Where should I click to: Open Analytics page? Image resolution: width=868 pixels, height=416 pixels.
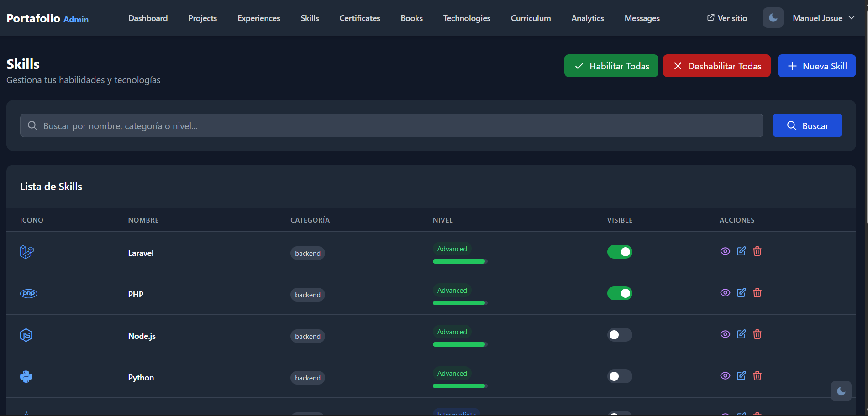pos(588,18)
